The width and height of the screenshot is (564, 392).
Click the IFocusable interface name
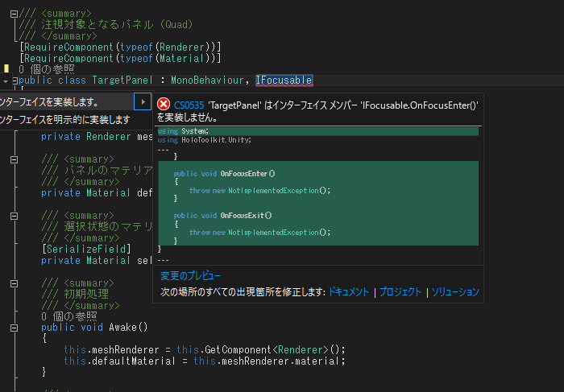pos(284,80)
